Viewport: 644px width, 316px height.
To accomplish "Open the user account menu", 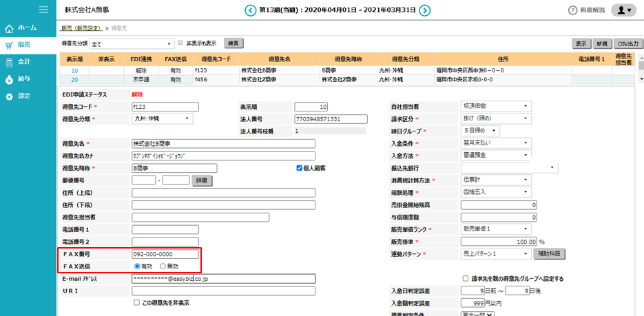I will [623, 10].
